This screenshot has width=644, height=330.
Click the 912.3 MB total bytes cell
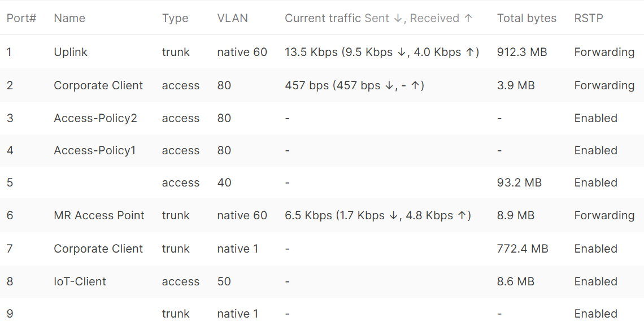click(521, 52)
